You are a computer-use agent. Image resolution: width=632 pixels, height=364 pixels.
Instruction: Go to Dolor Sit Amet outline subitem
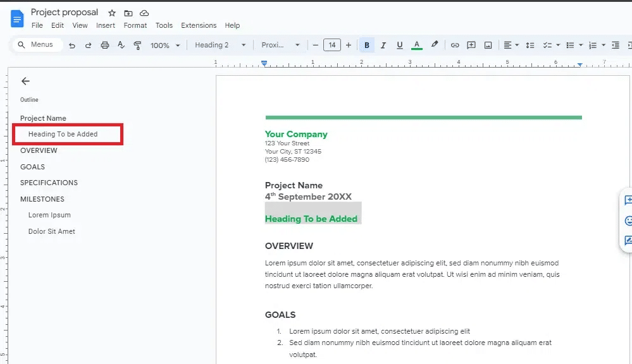pos(52,231)
